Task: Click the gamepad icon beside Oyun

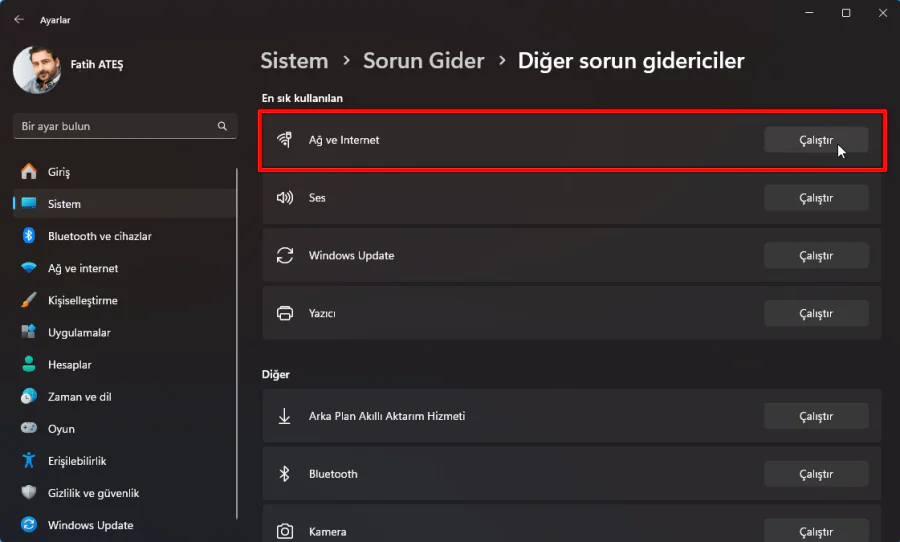Action: pyautogui.click(x=29, y=428)
